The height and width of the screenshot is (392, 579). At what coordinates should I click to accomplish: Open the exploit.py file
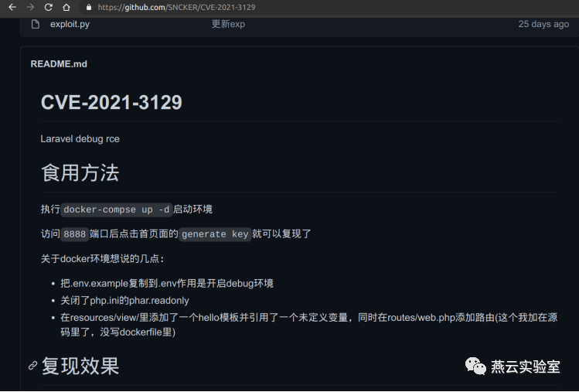(x=70, y=25)
